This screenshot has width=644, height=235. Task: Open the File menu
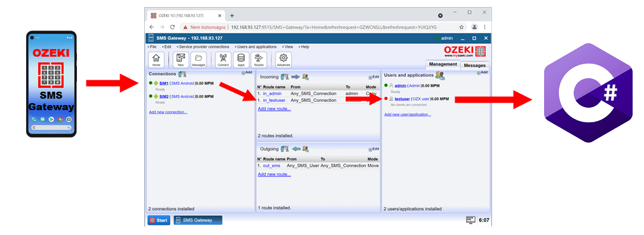click(x=153, y=47)
